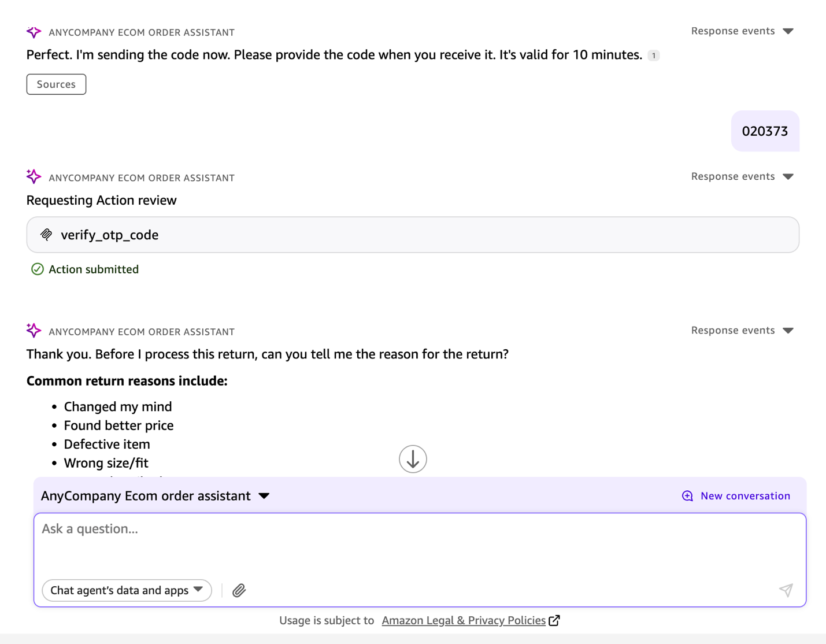Click the external link icon beside Privacy Policies

click(x=554, y=620)
